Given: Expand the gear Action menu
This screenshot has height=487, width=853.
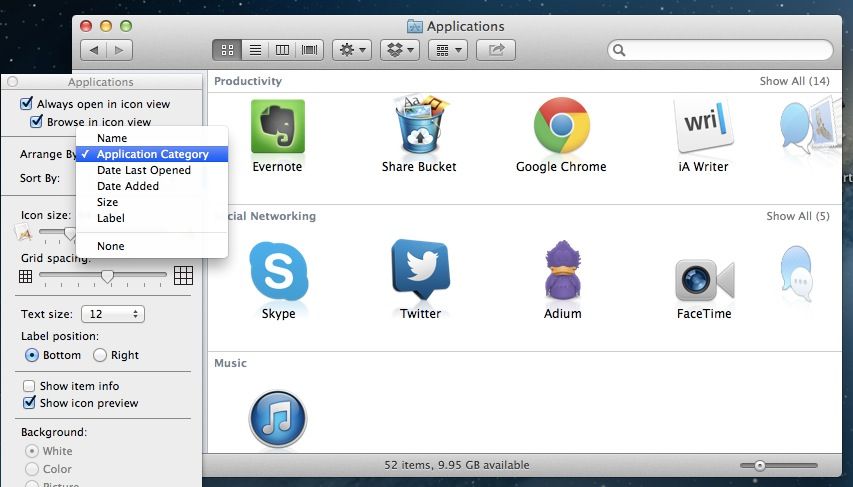Looking at the screenshot, I should click(351, 49).
